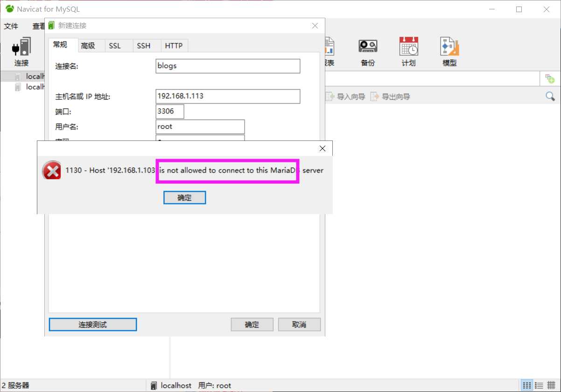
Task: Click the green-plus icon beside the object tab bar
Action: tap(550, 78)
